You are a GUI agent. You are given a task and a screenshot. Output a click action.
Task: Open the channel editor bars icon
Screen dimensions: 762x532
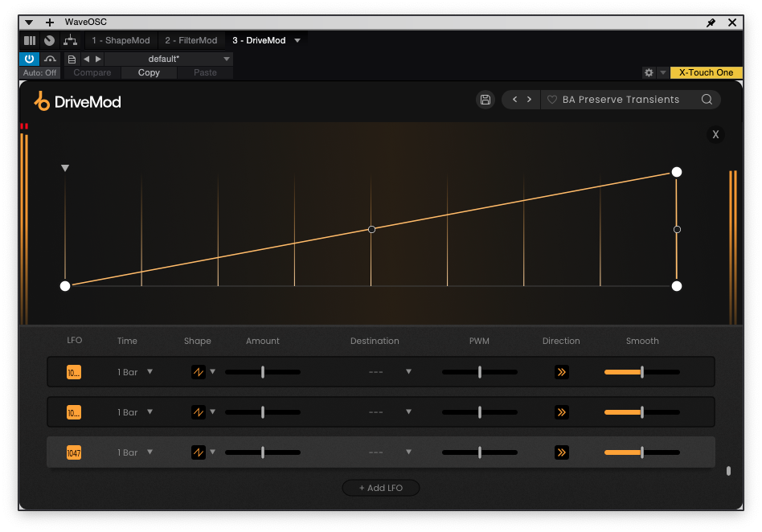point(30,40)
